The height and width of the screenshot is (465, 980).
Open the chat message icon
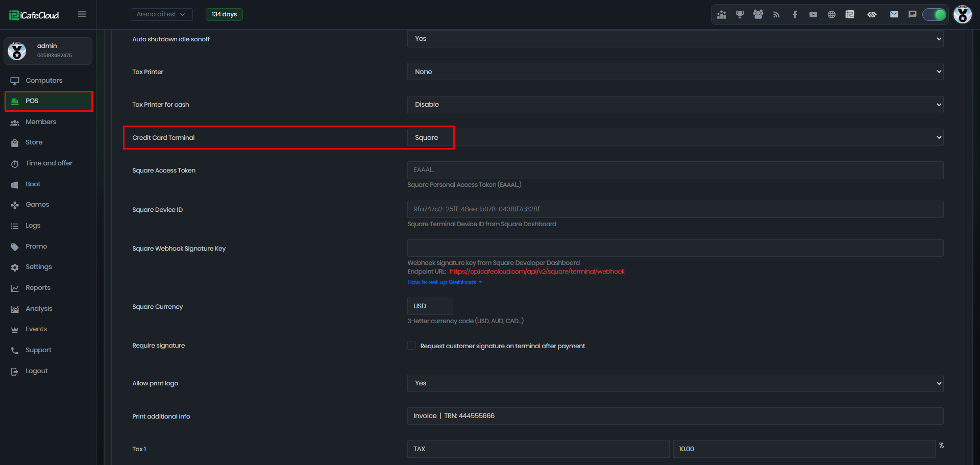(x=912, y=14)
